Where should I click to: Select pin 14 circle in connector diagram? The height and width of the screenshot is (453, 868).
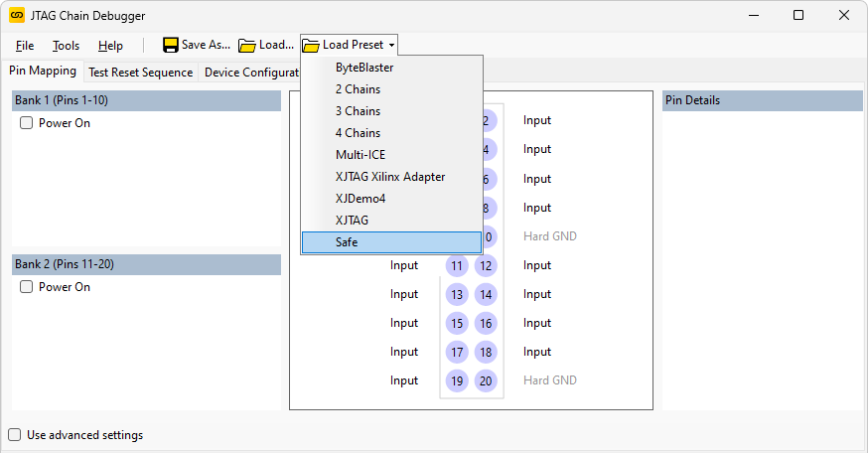[x=486, y=294]
